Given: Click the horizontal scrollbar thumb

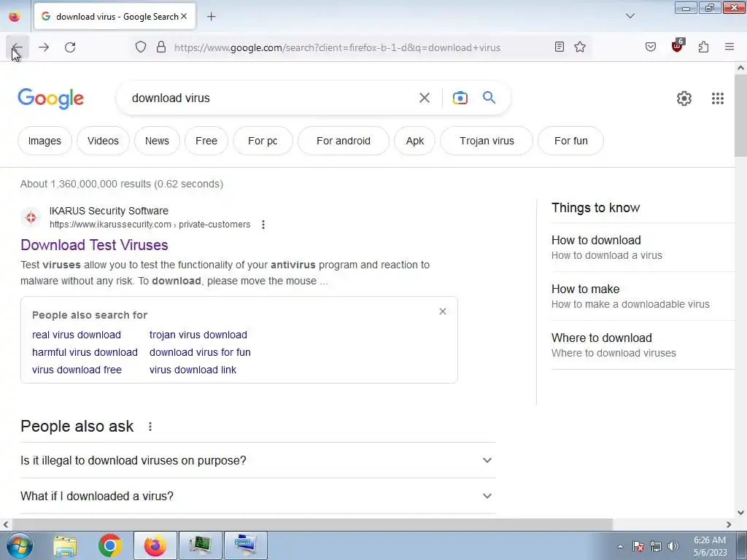Looking at the screenshot, I should tap(312, 524).
